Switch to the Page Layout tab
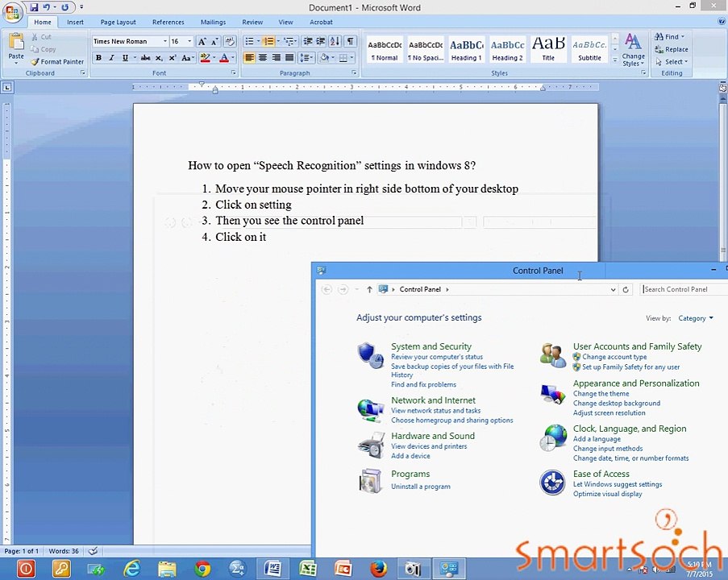Screen dimensions: 728x580 [118, 22]
